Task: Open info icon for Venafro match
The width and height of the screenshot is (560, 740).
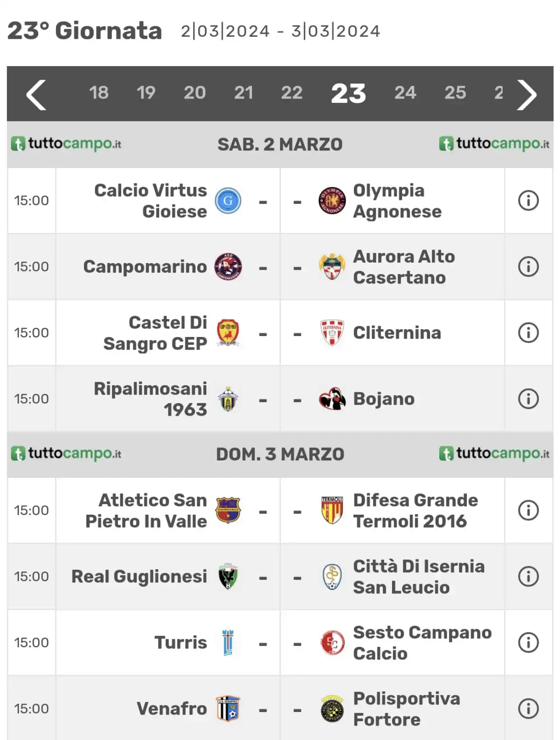Action: 528,708
